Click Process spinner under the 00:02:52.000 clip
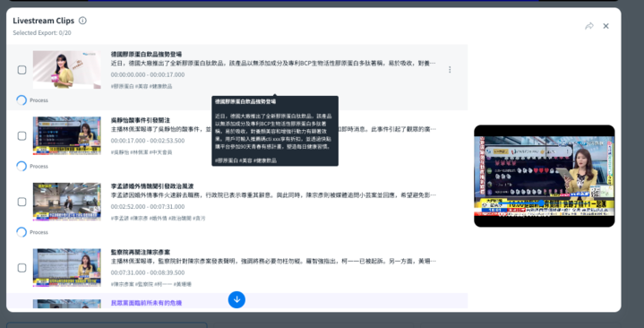 click(x=21, y=232)
